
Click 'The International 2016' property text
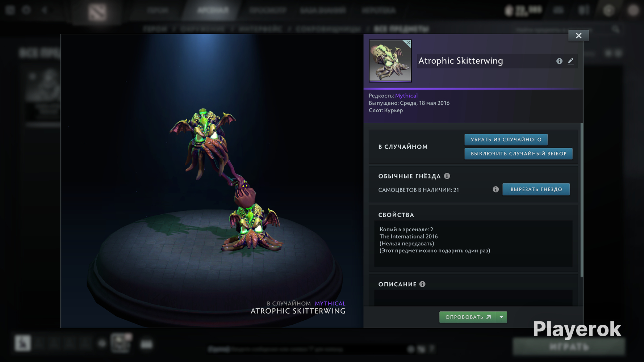tap(409, 236)
